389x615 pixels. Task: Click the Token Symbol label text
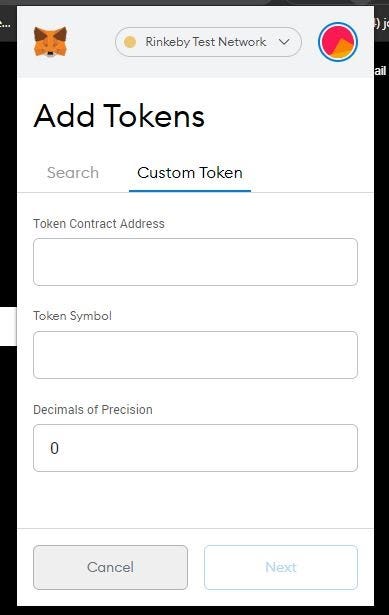pyautogui.click(x=73, y=316)
